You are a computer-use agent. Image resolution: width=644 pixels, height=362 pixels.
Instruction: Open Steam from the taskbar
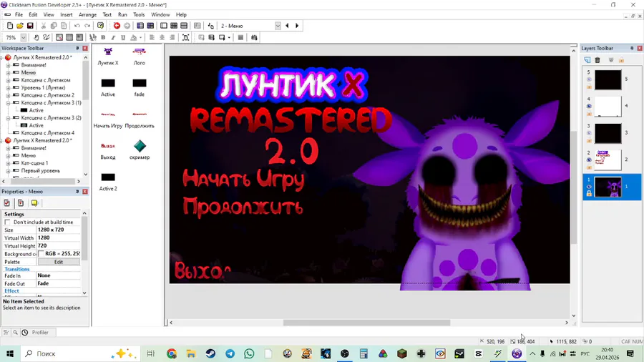[210, 353]
